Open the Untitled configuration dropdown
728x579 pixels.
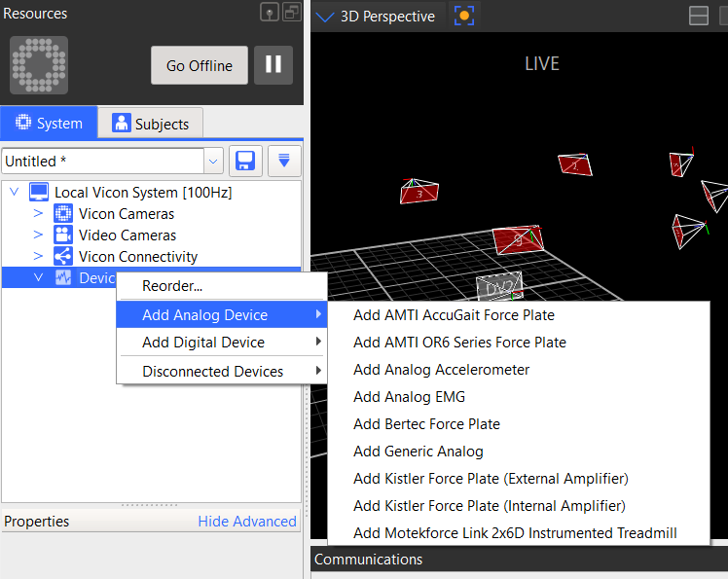[213, 162]
